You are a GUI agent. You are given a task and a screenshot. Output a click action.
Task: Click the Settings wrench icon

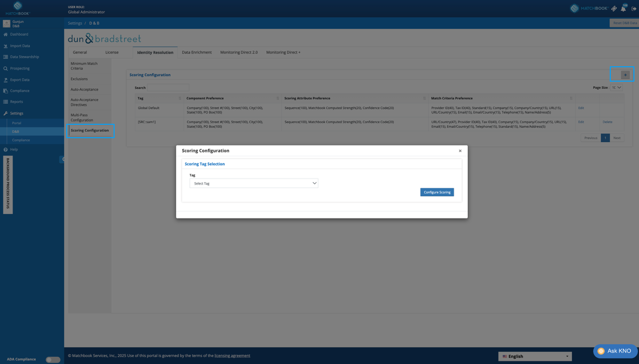[x=6, y=113]
